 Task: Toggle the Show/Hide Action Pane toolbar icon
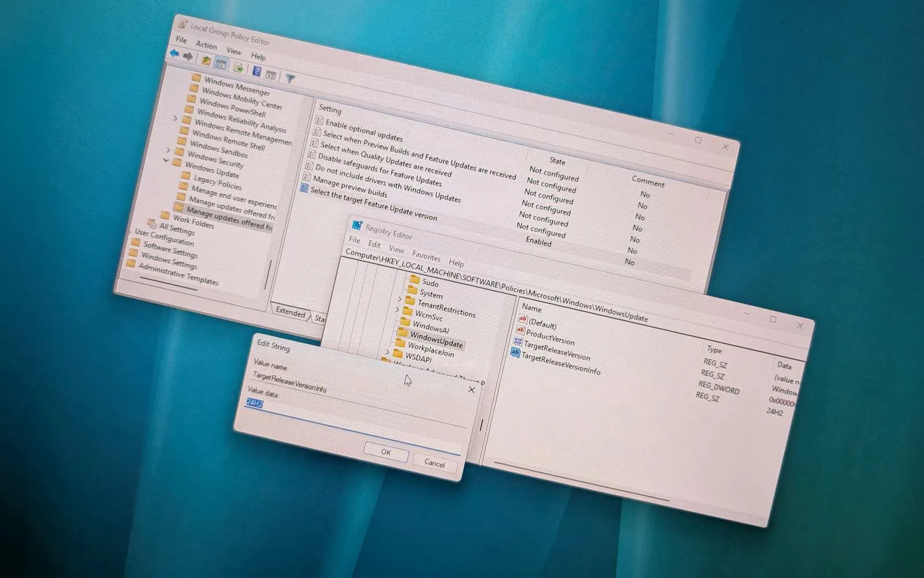tap(271, 75)
